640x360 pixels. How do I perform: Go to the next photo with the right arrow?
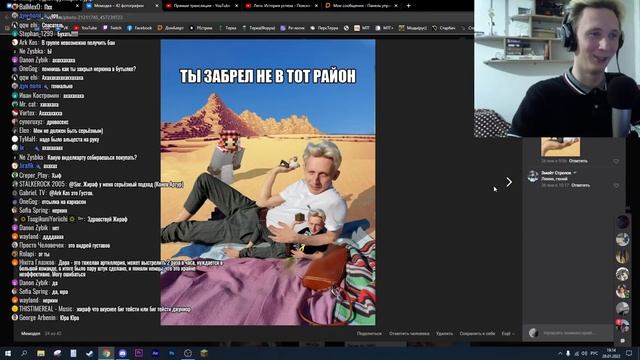coord(509,182)
